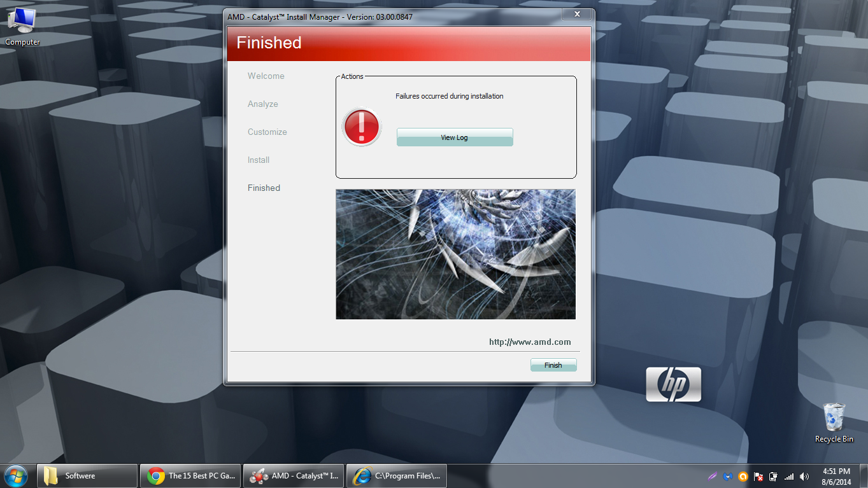868x488 pixels.
Task: Click the View Log button
Action: click(455, 137)
